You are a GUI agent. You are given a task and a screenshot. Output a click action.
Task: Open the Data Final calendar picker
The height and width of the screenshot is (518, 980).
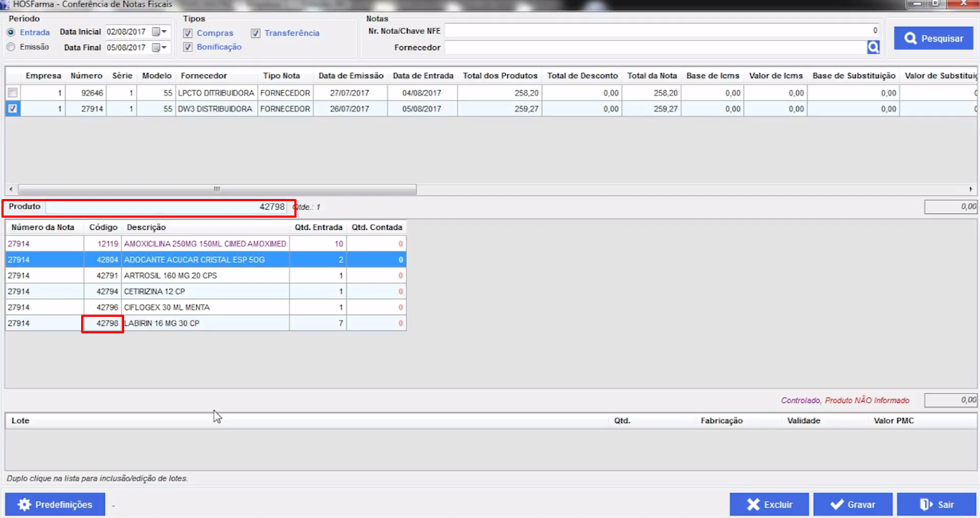pos(159,47)
